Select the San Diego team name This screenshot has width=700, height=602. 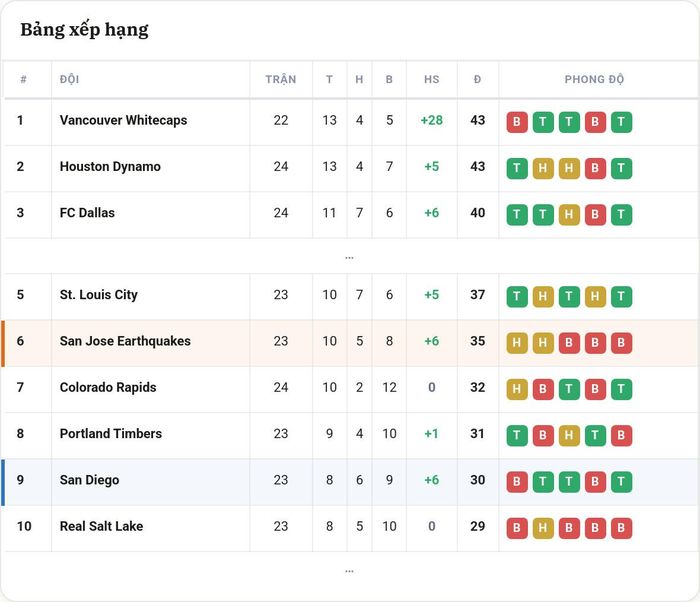(90, 480)
